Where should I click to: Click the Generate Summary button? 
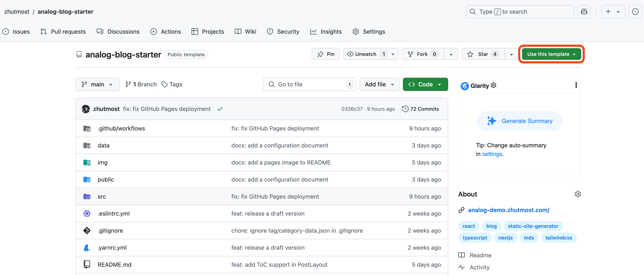[x=519, y=121]
